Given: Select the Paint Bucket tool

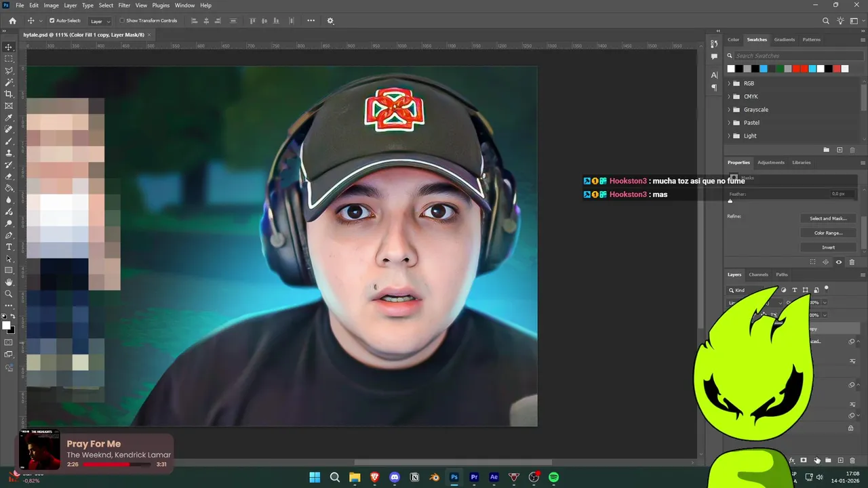Looking at the screenshot, I should (9, 188).
